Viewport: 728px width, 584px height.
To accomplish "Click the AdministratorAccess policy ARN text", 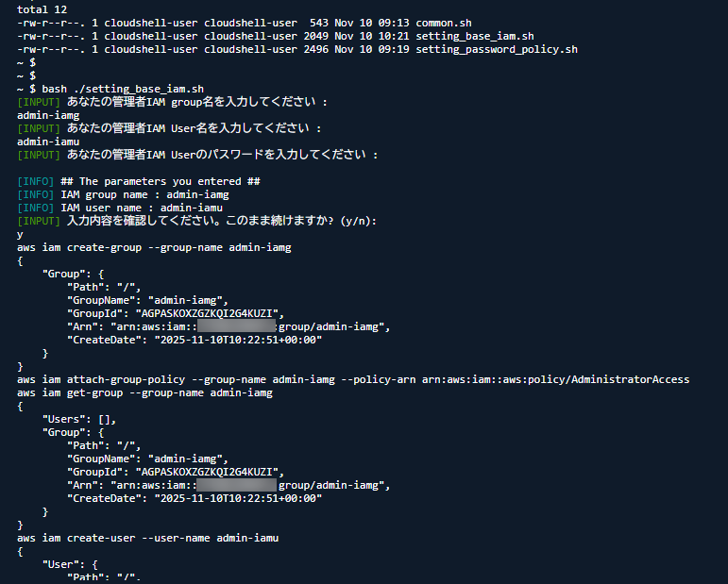I will (x=555, y=379).
